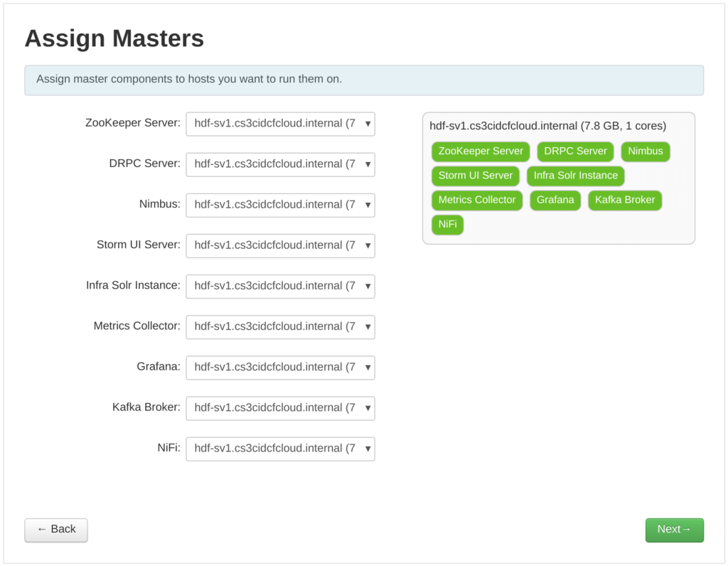
Task: Open the NiFi host dropdown
Action: click(280, 449)
